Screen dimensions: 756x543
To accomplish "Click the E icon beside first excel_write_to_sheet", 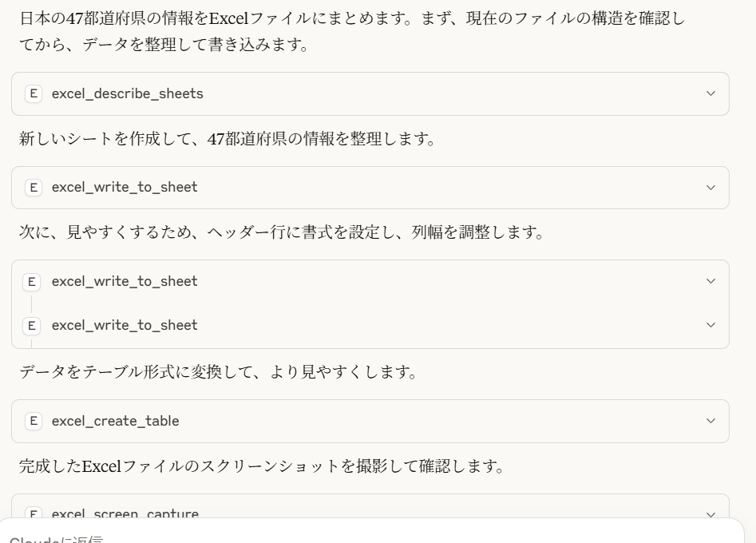I will point(33,188).
